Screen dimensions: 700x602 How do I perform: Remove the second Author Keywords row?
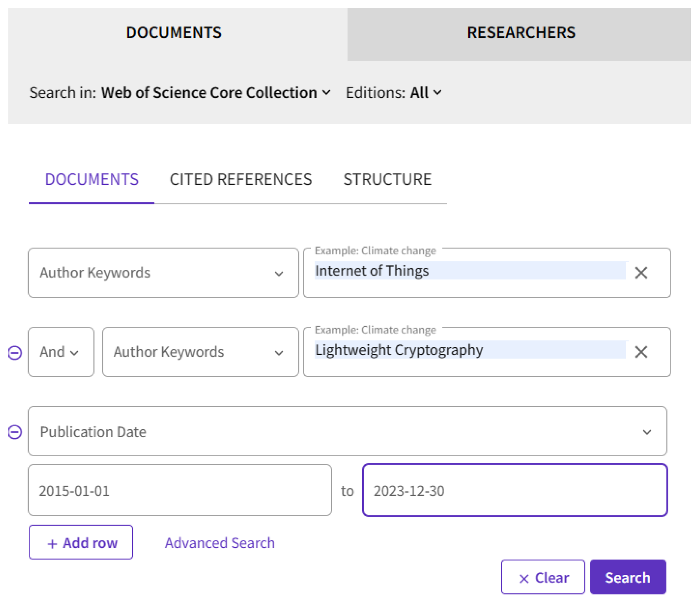[15, 353]
